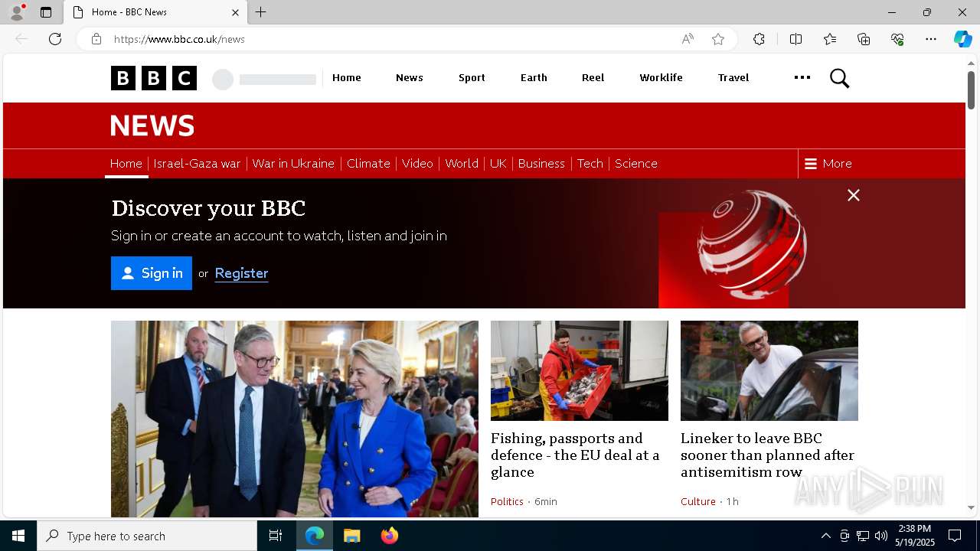This screenshot has width=980, height=551.
Task: Open taskbar clock and date
Action: (915, 536)
